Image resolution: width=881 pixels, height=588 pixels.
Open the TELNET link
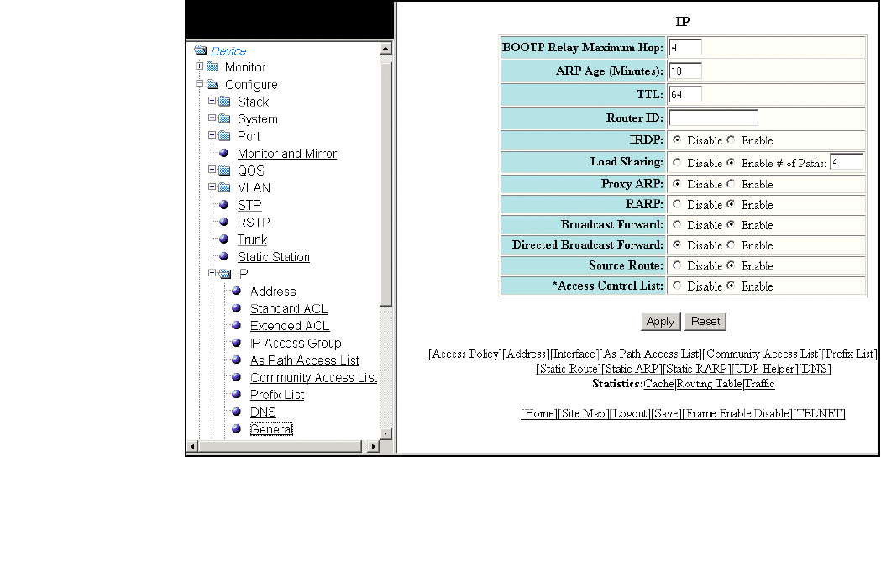tap(819, 414)
